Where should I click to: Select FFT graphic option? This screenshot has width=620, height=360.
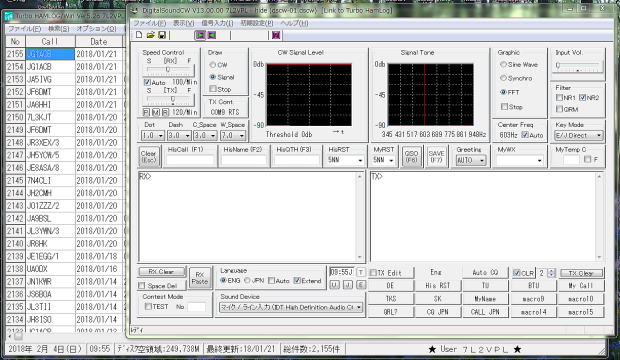(503, 92)
